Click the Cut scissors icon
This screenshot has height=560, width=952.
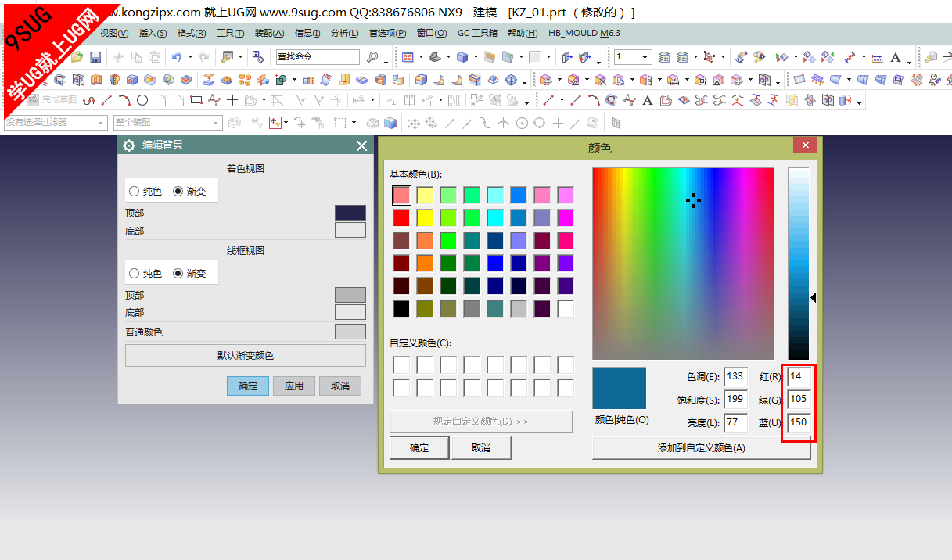pyautogui.click(x=118, y=57)
